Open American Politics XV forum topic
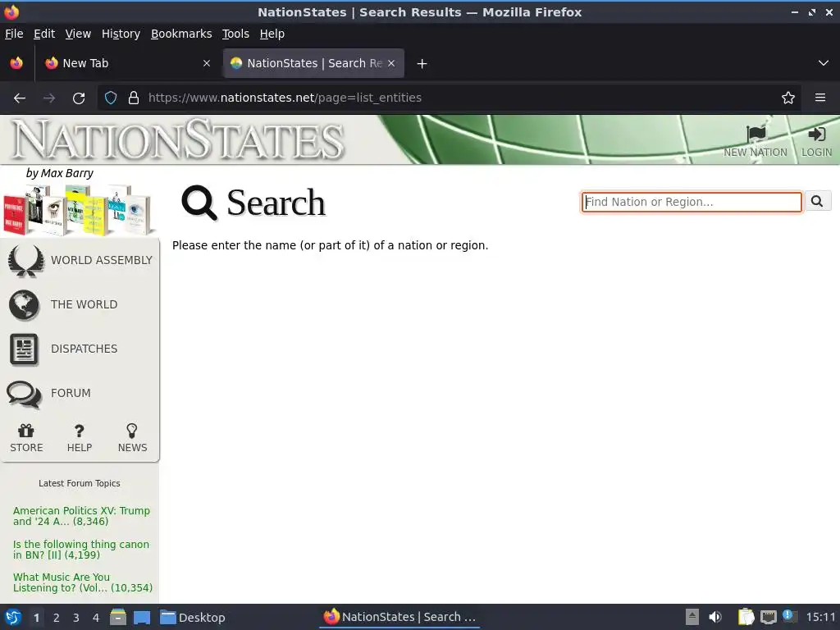The height and width of the screenshot is (630, 840). (x=81, y=516)
